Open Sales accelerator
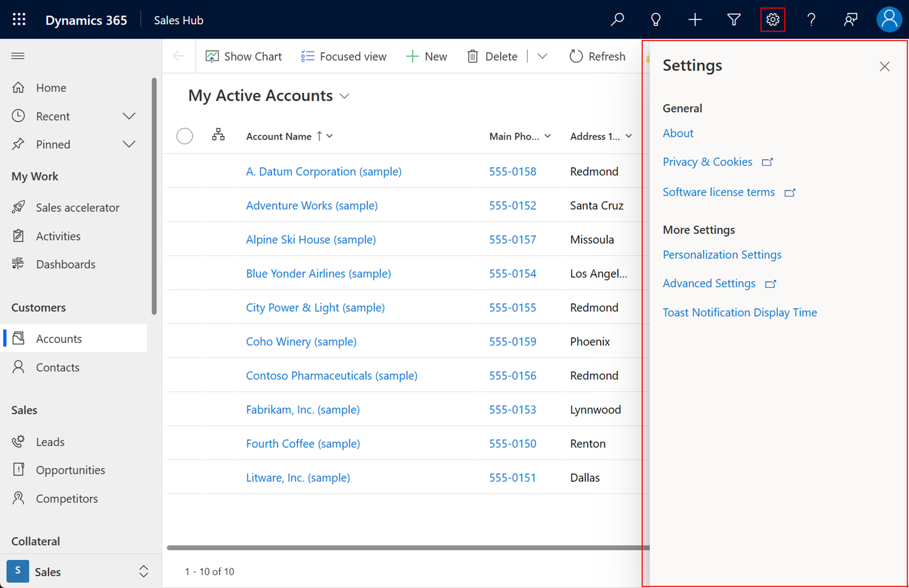Screen dimensions: 909x588 pyautogui.click(x=73, y=208)
